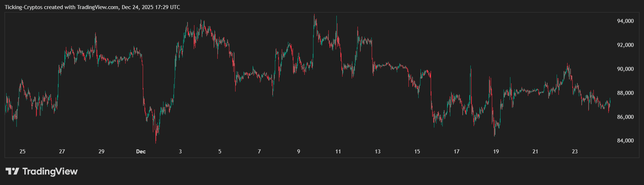Image resolution: width=644 pixels, height=185 pixels.
Task: Click the TradingView logo icon
Action: (12, 171)
